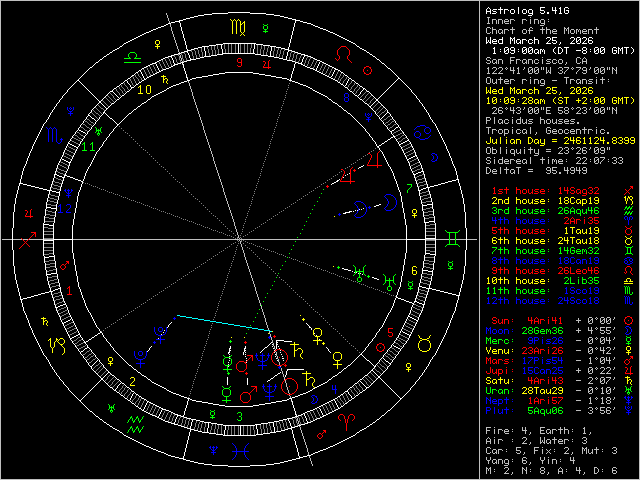Click the house number 10 on the wheel
The image size is (640, 480).
tap(145, 89)
